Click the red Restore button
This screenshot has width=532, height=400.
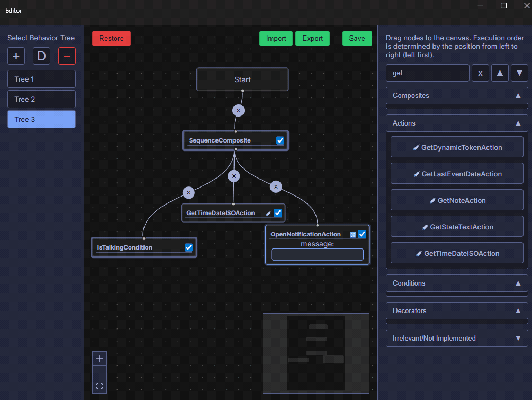point(111,38)
